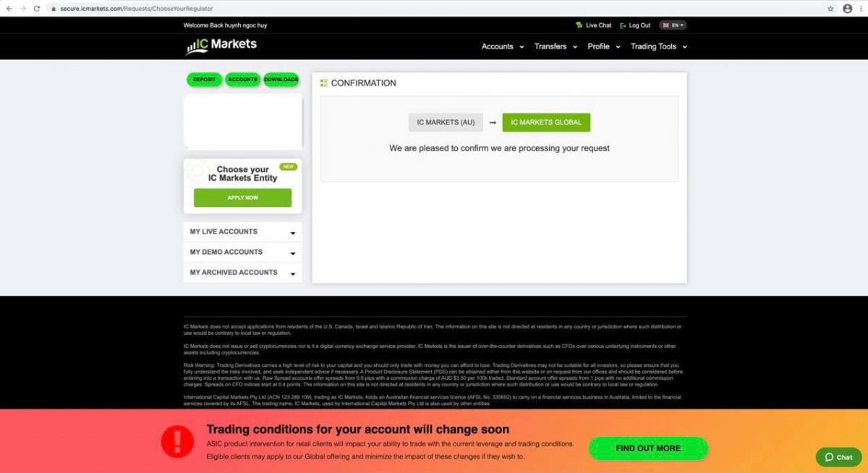This screenshot has width=868, height=473.
Task: Expand My Archived Accounts section
Action: (x=242, y=273)
